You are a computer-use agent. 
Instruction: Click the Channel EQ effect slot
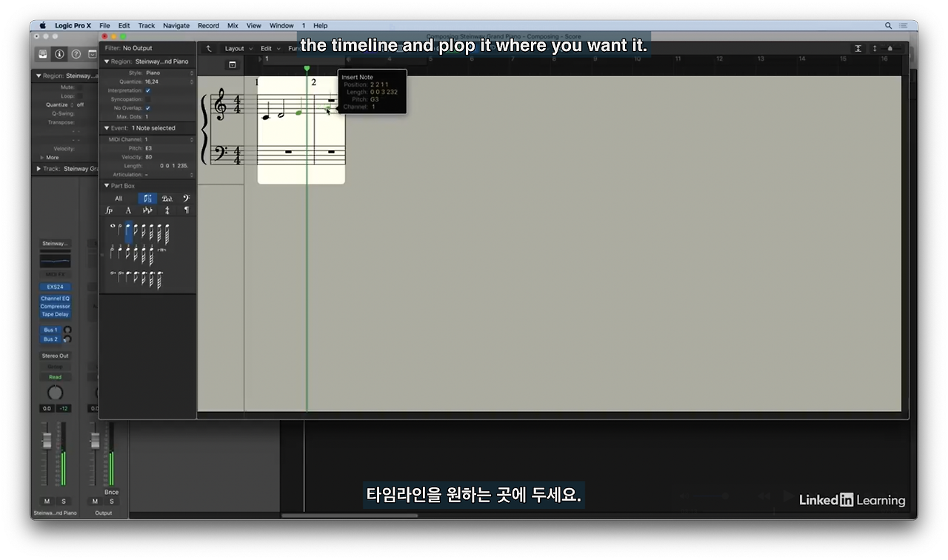[55, 299]
